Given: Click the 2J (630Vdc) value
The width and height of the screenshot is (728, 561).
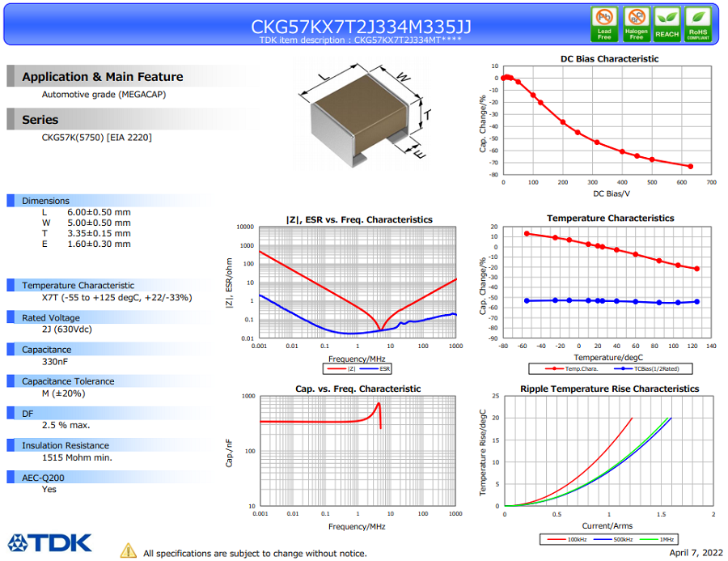Looking at the screenshot, I should 67,329.
